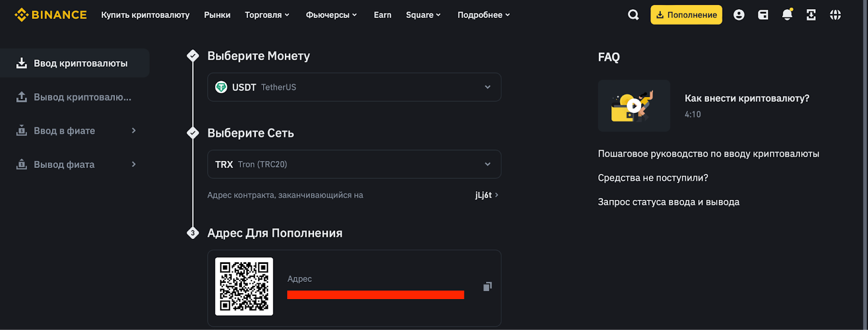Open 'Средства не поступили?' FAQ link
This screenshot has height=330, width=868.
(652, 177)
